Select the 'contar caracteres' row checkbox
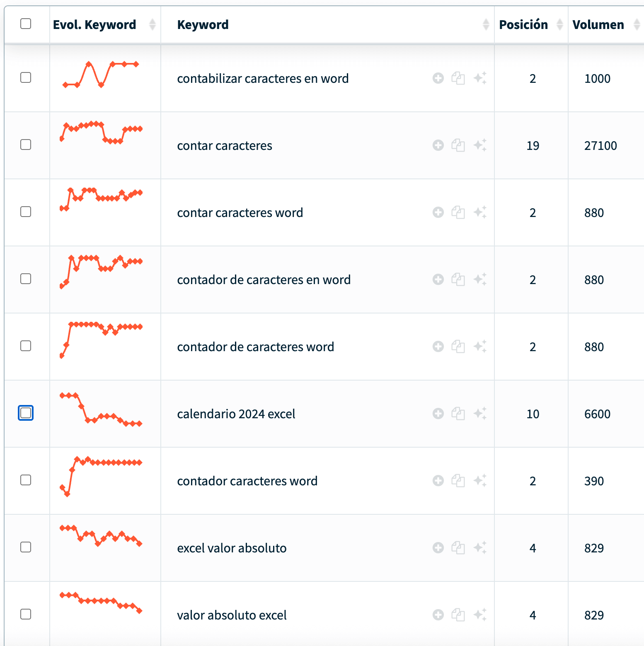Screen dimensions: 644x646 [x=26, y=145]
